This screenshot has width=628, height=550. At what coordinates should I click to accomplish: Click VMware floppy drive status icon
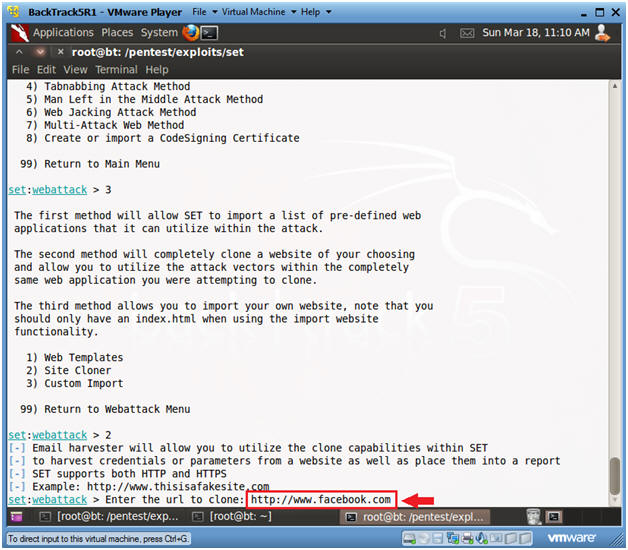[437, 538]
